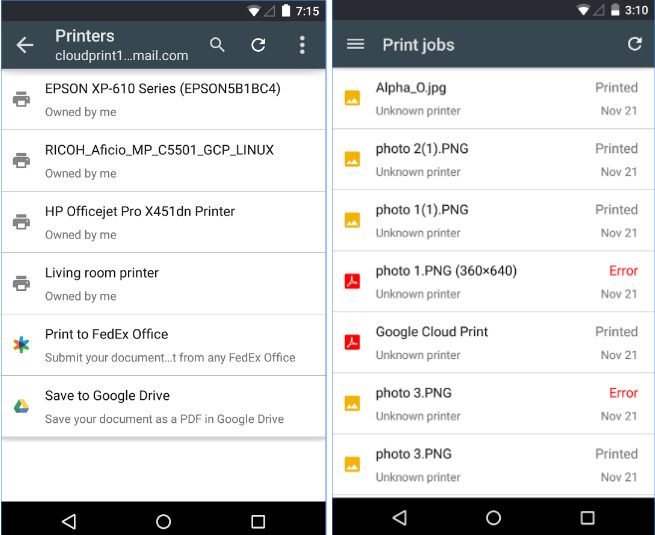
Task: Tap Android home button under Print jobs screen
Action: [x=493, y=518]
